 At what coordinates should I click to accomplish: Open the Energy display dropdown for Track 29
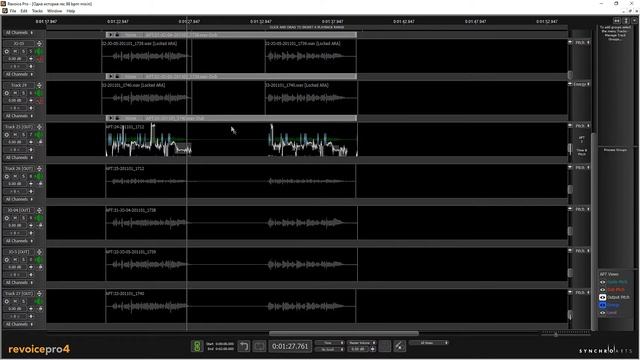582,84
